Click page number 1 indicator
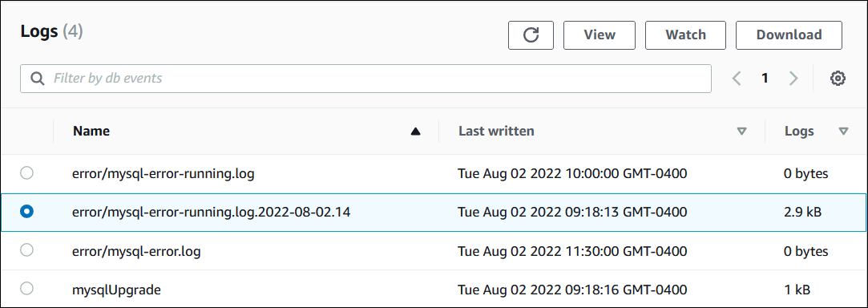Viewport: 868px width, 308px height. coord(765,79)
